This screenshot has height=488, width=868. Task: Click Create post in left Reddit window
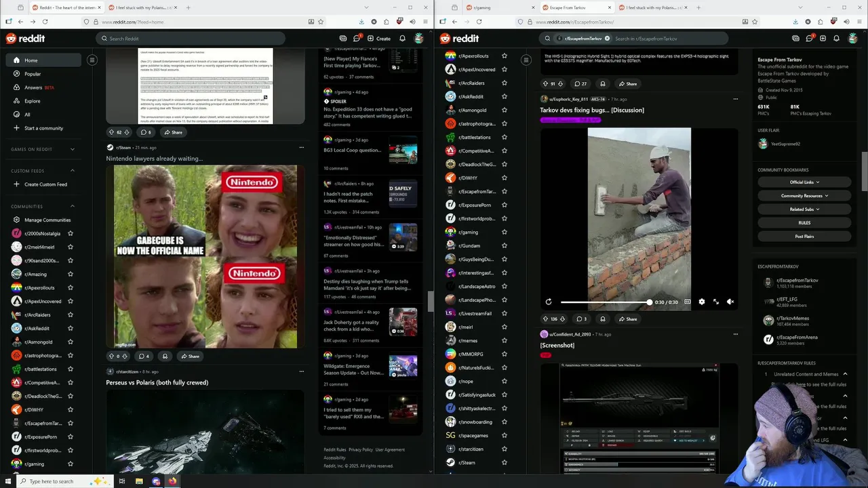pos(379,39)
